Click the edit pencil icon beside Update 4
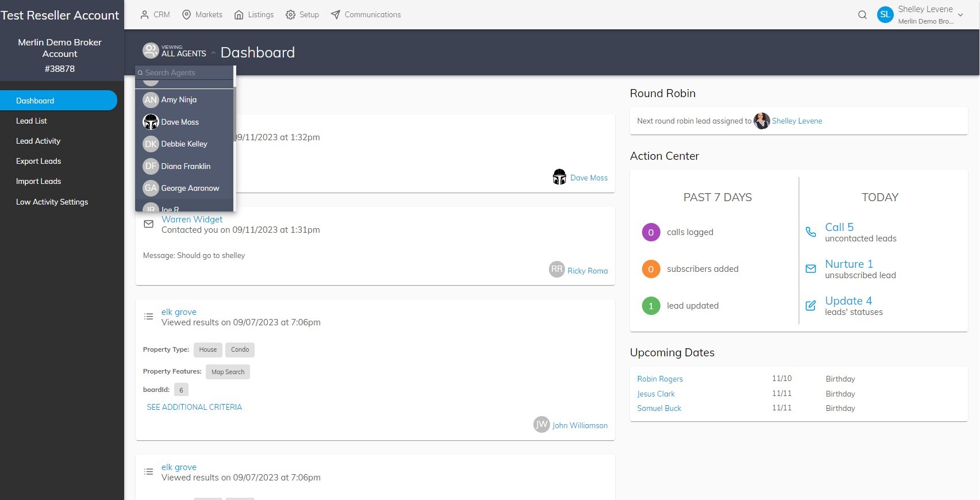 point(810,306)
